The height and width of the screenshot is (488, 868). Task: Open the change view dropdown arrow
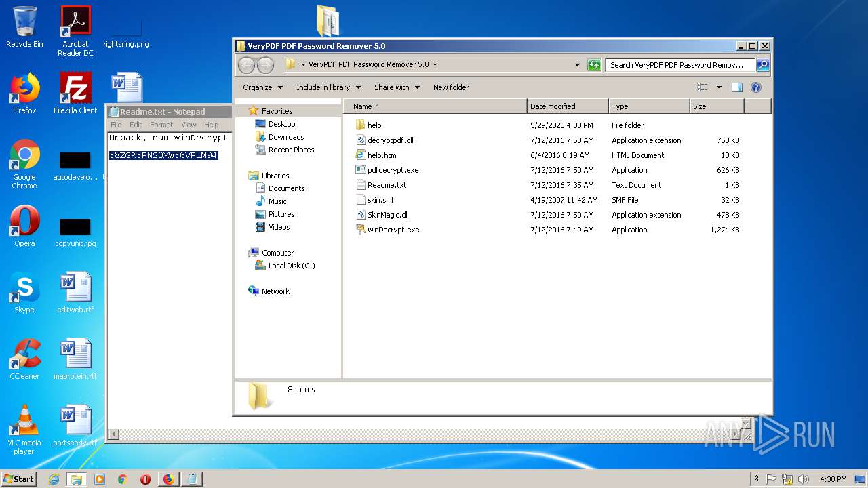click(719, 87)
